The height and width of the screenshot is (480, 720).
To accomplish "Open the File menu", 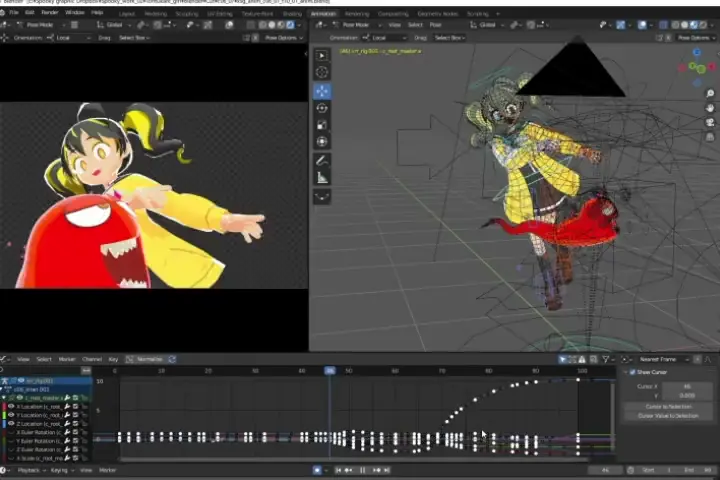I will tap(14, 13).
